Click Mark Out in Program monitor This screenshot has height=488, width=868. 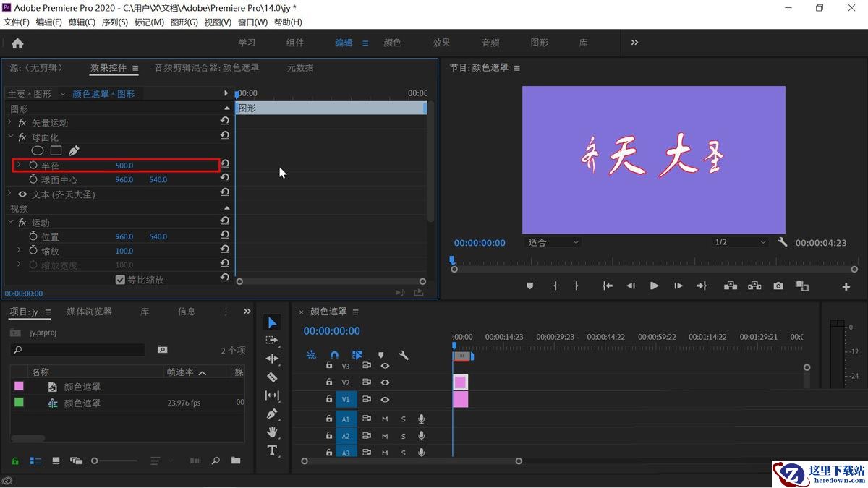[x=576, y=286]
